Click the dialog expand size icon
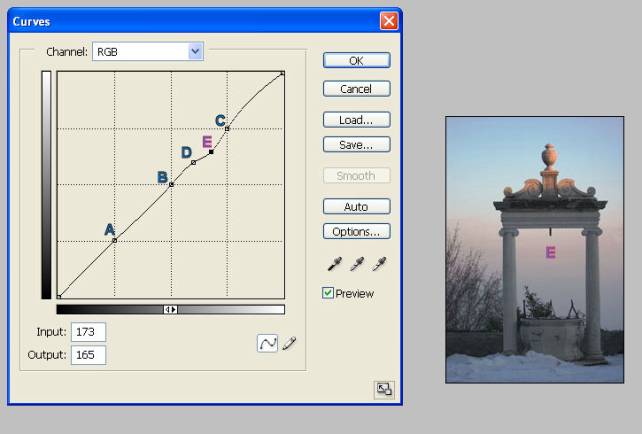 [x=384, y=389]
